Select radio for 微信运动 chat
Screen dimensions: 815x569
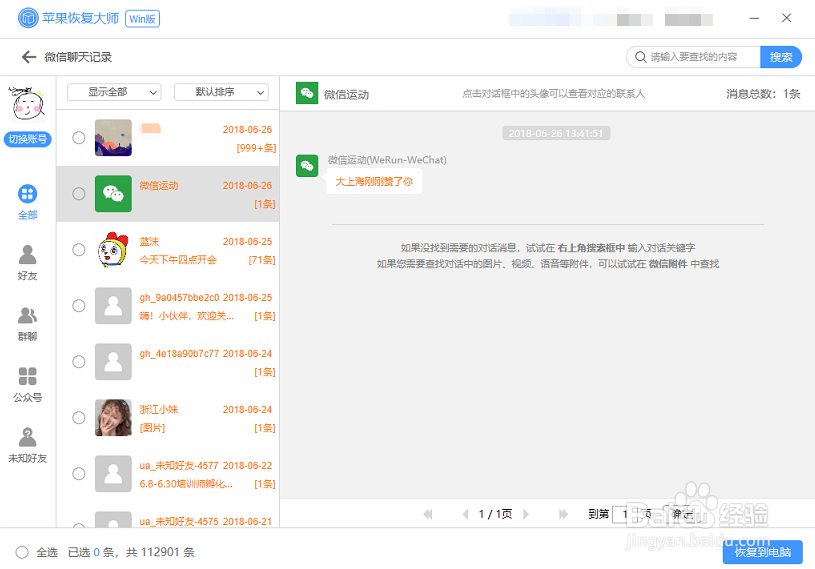point(78,194)
